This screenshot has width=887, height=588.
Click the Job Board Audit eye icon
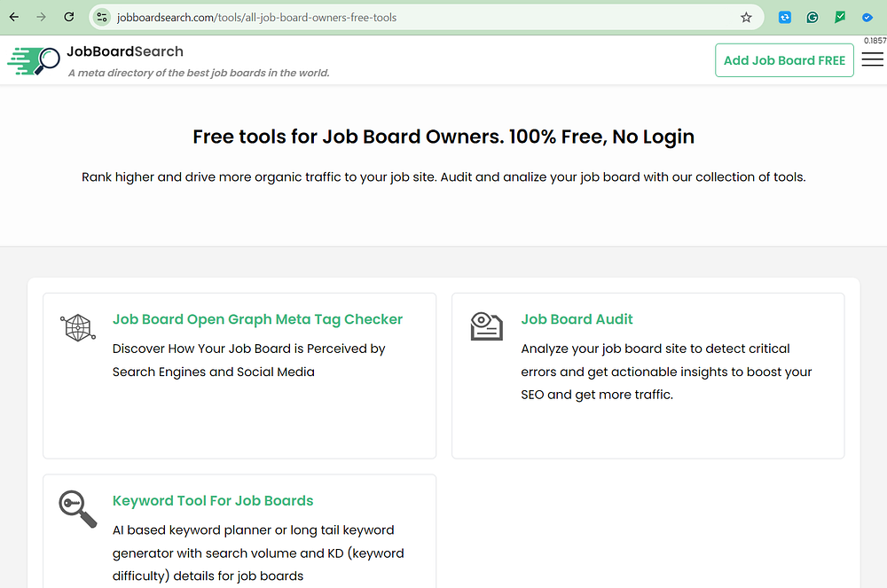point(486,326)
